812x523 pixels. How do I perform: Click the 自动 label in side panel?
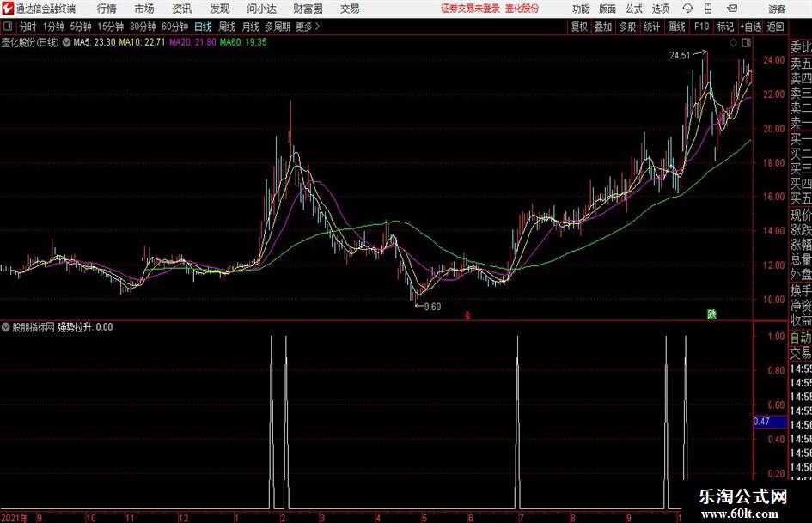(801, 338)
